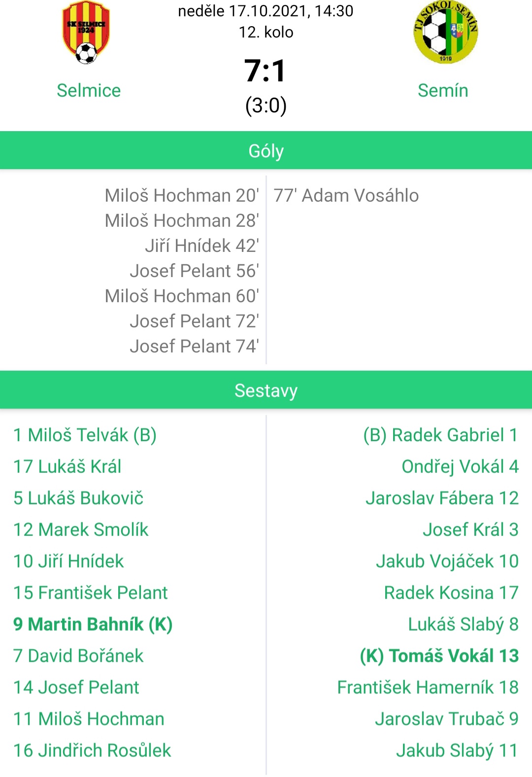
Task: Select Miloš Hochman in Selmice lineup
Action: (89, 719)
